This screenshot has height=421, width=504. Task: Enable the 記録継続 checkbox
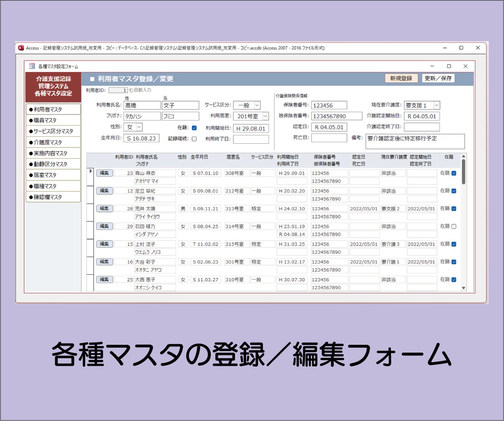(x=194, y=139)
